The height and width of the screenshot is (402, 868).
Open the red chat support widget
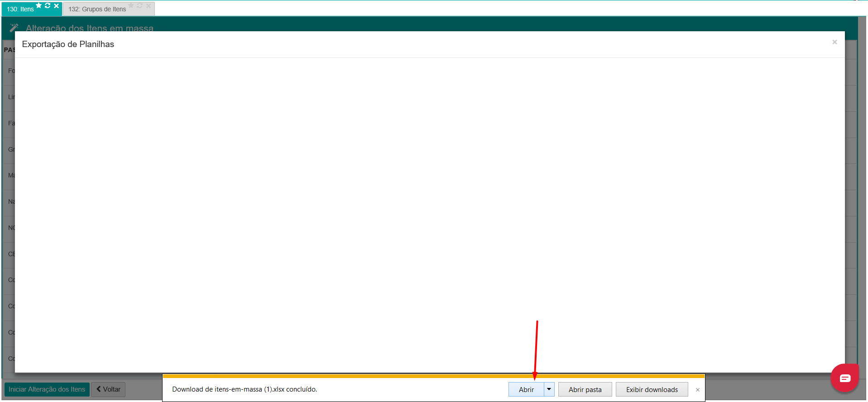[x=845, y=378]
